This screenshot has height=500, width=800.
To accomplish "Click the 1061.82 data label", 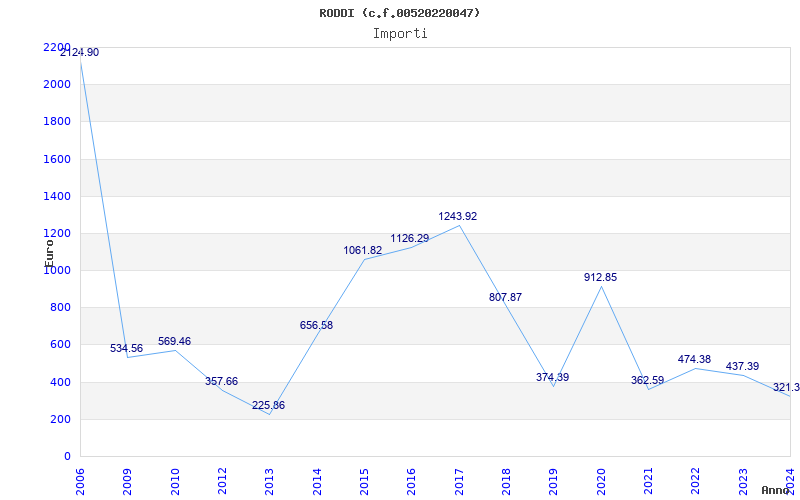I will coord(363,250).
